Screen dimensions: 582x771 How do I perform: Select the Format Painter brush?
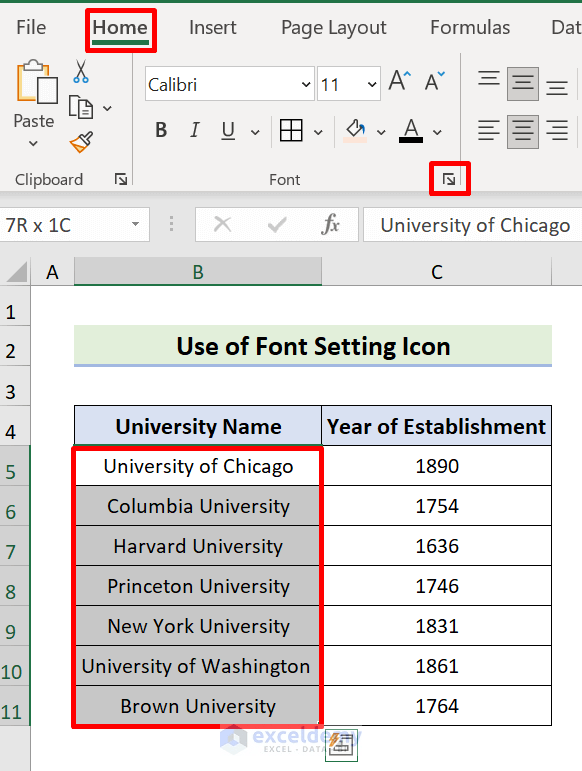(x=82, y=143)
